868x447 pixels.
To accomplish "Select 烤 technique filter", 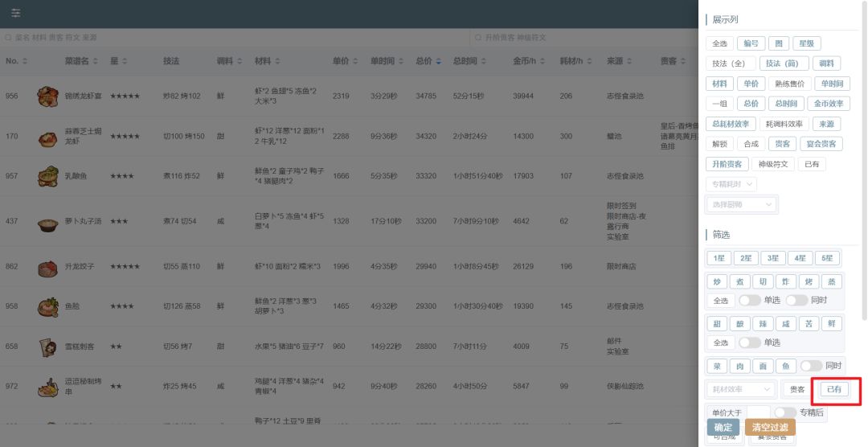I will [809, 281].
